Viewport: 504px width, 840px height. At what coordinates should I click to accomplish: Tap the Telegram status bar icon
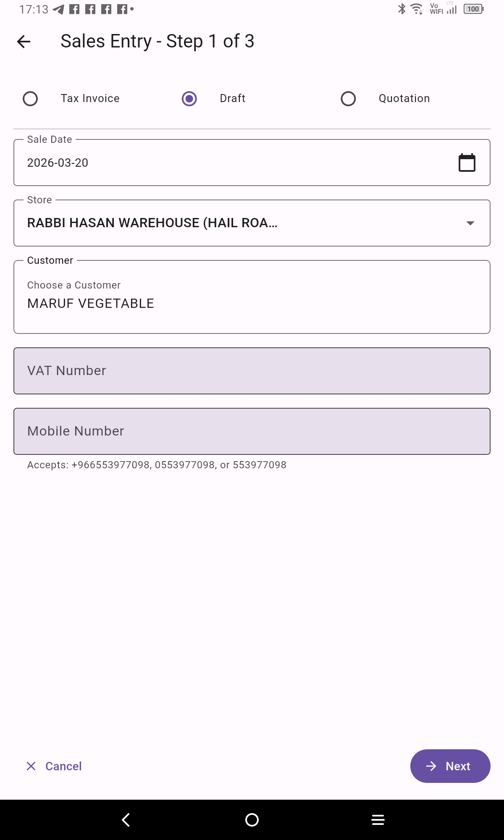point(59,9)
